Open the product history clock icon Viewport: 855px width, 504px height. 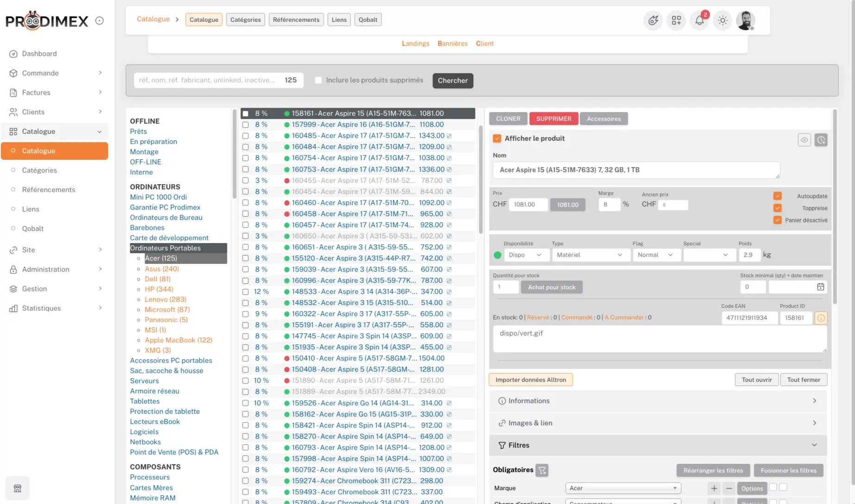coord(821,140)
